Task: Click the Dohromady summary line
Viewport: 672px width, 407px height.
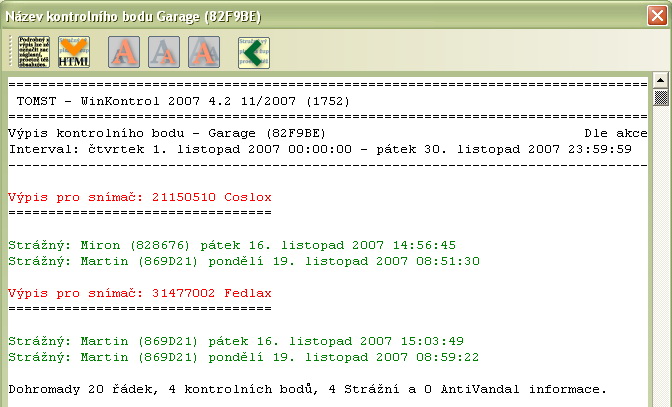Action: [x=306, y=386]
